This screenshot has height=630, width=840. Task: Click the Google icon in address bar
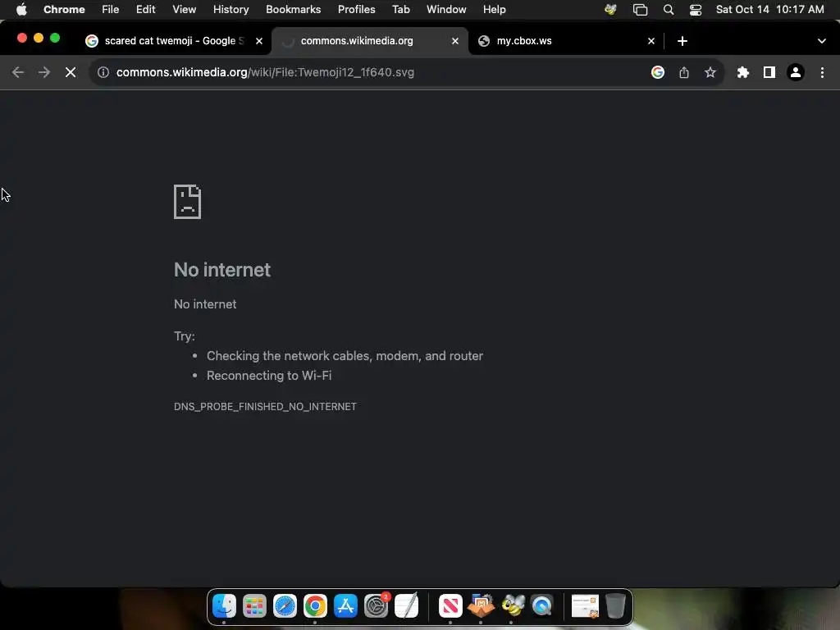click(658, 72)
